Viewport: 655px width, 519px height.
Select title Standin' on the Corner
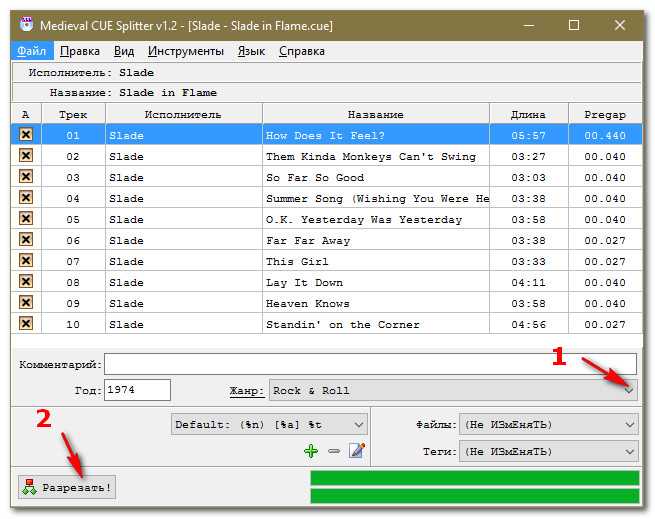343,324
